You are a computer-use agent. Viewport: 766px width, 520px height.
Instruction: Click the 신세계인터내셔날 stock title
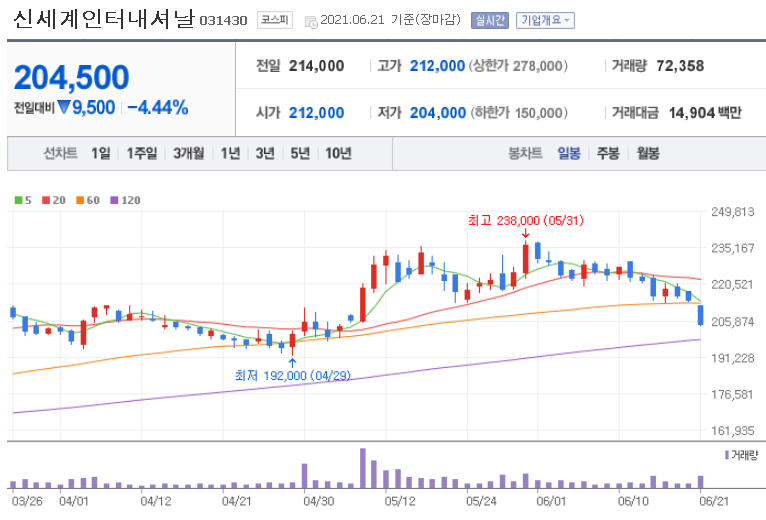tap(104, 19)
